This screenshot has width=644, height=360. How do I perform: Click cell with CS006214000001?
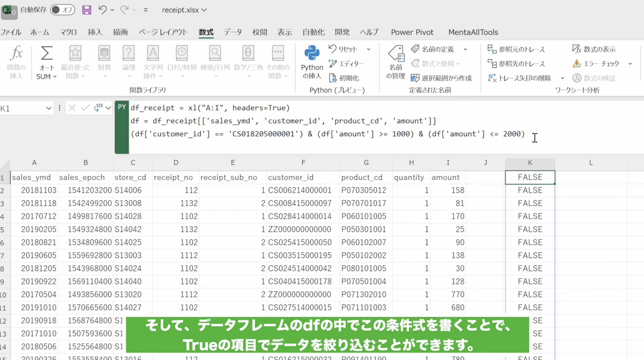303,190
